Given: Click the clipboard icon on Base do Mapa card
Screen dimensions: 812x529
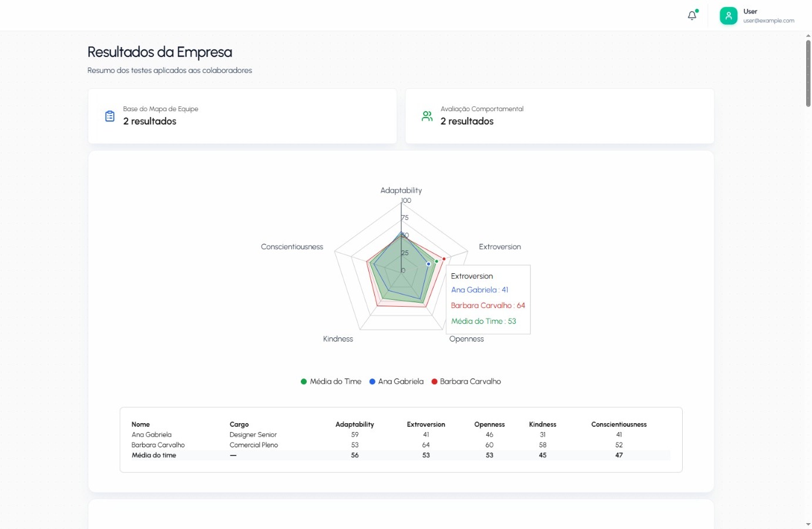Looking at the screenshot, I should pyautogui.click(x=109, y=116).
